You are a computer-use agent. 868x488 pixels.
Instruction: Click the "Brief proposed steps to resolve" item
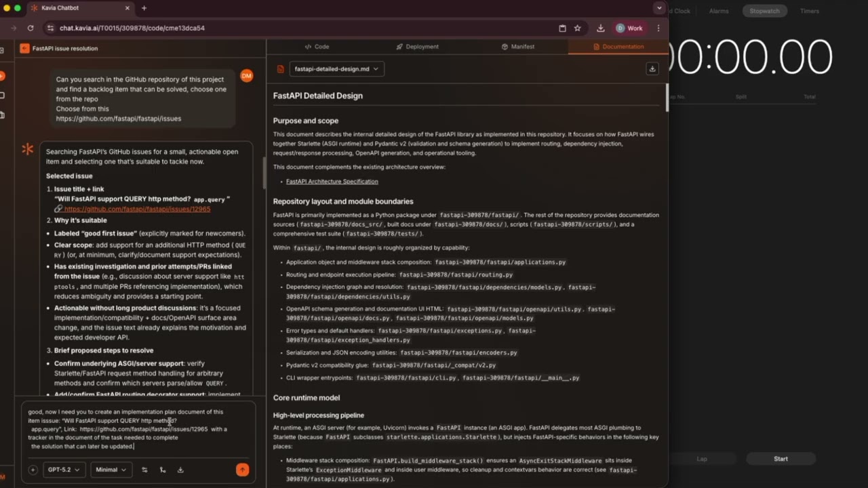coord(104,350)
